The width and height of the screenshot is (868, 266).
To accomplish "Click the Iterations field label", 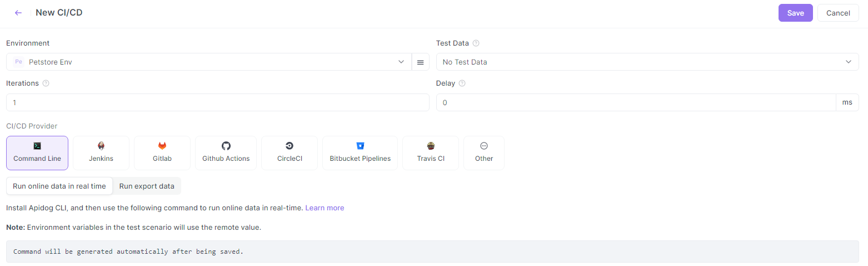I will (x=22, y=83).
